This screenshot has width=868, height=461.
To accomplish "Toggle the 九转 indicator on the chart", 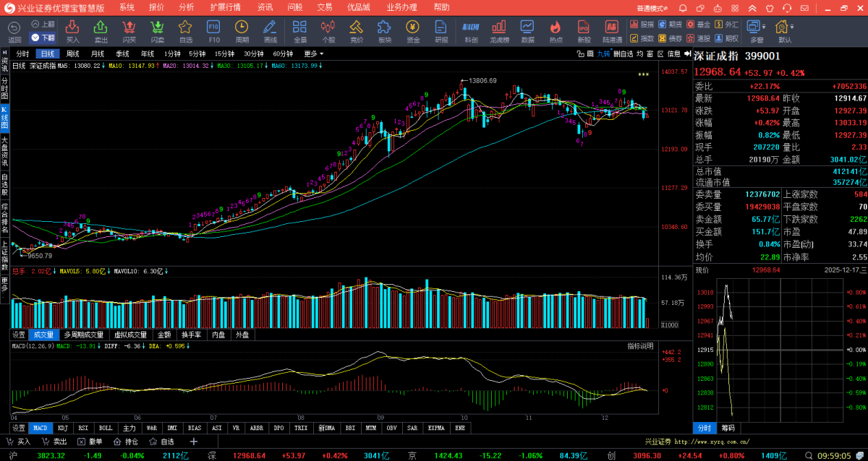I will point(603,54).
